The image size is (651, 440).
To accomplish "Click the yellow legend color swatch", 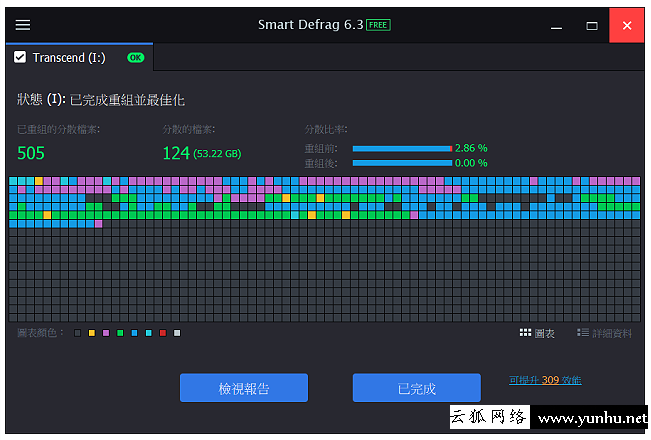I will point(92,333).
